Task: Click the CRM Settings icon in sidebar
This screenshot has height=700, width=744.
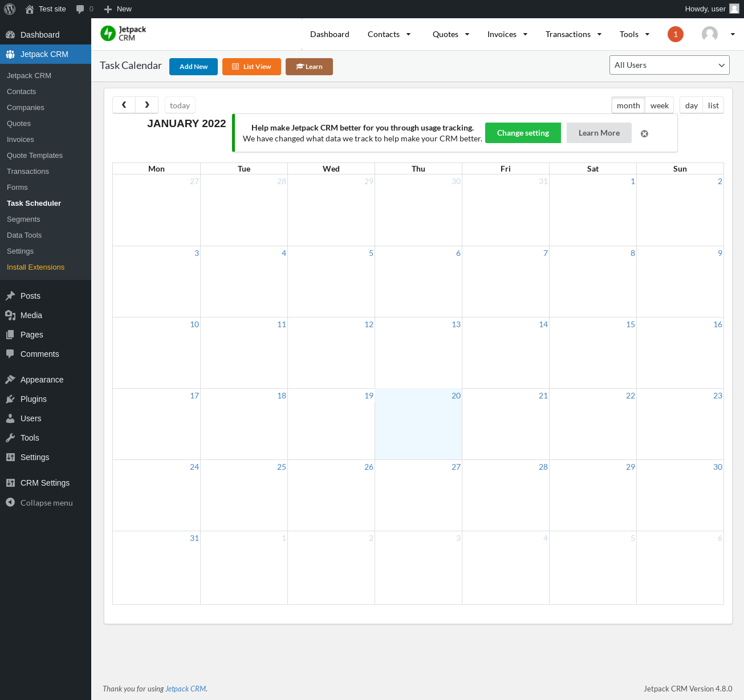Action: (10, 483)
